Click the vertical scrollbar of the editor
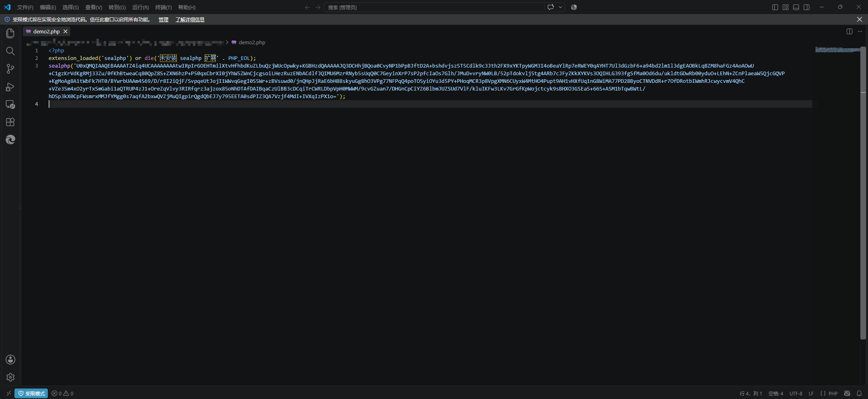Screen dimensions: 868x399 (x=863, y=193)
